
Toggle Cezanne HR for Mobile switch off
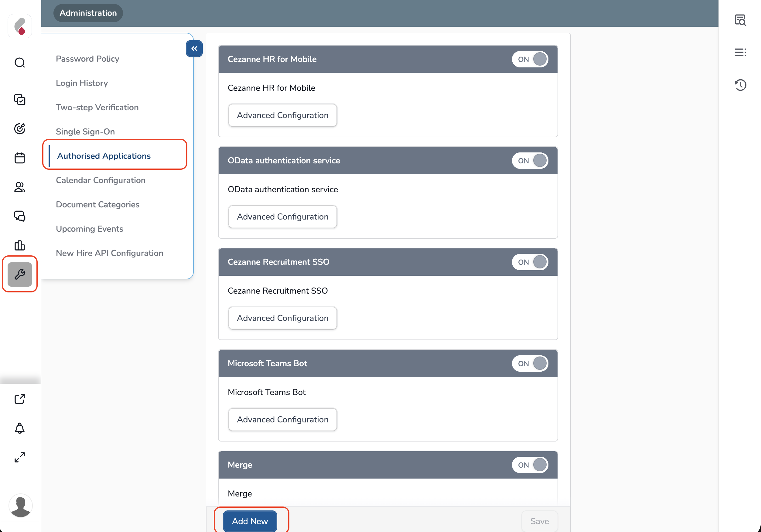[530, 59]
